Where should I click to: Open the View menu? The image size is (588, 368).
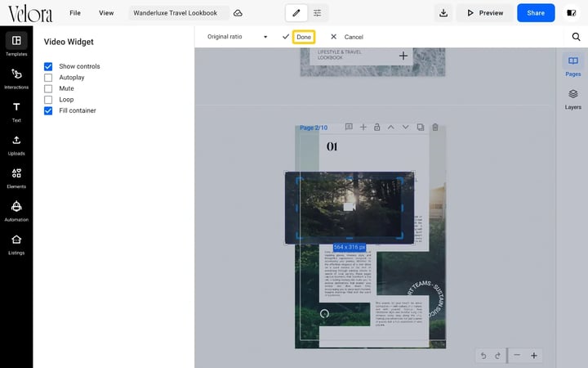tap(106, 13)
